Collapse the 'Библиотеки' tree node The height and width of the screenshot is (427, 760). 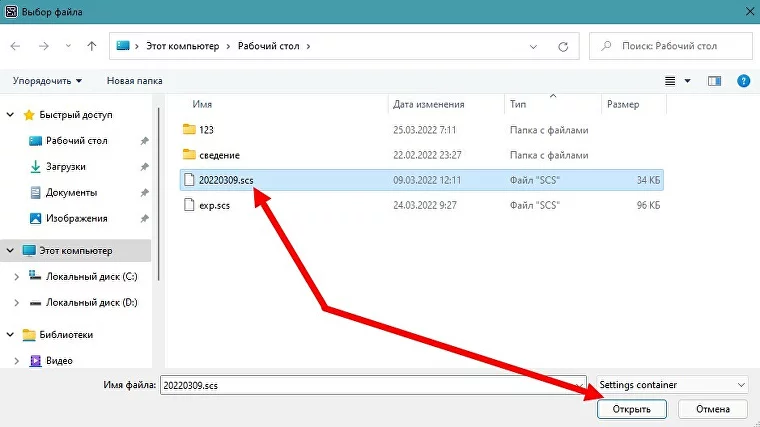[x=10, y=334]
